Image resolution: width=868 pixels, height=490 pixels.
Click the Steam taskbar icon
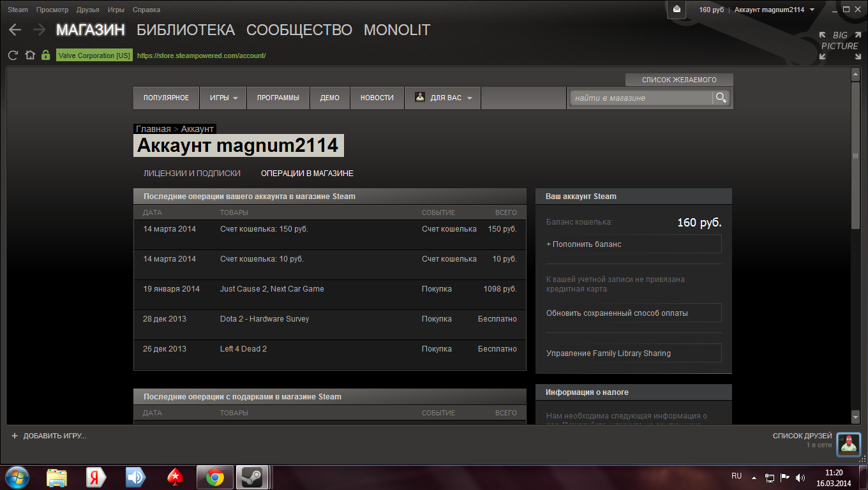coord(253,477)
